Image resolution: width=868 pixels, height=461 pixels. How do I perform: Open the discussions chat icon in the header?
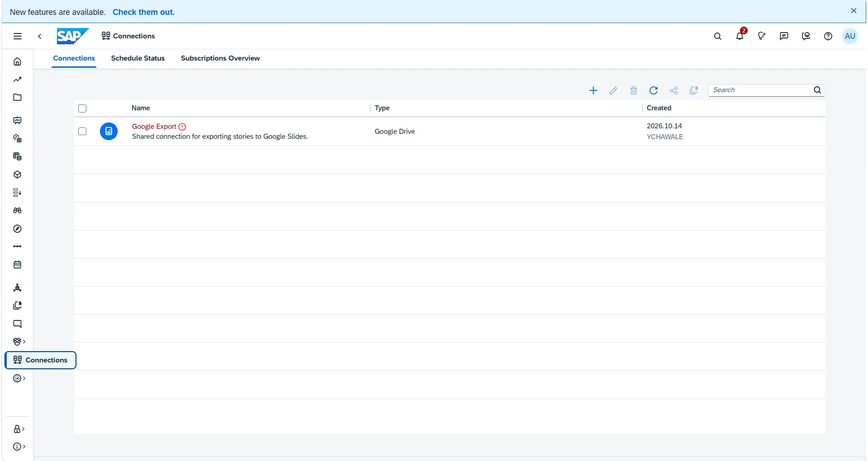pos(784,36)
